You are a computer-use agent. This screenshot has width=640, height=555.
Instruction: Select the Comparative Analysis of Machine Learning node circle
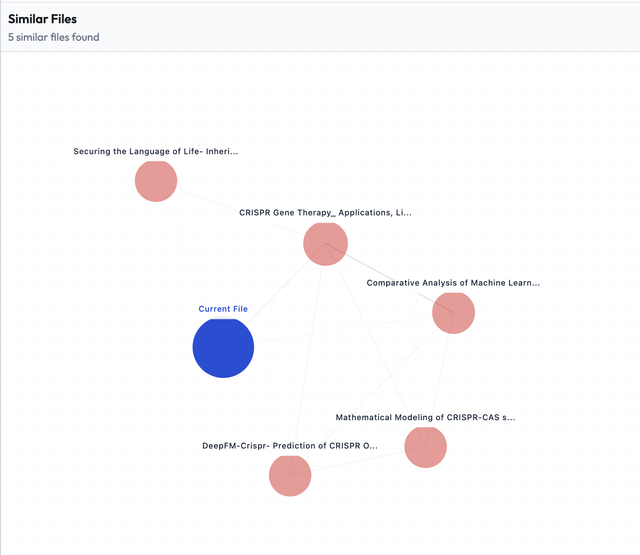(x=453, y=313)
